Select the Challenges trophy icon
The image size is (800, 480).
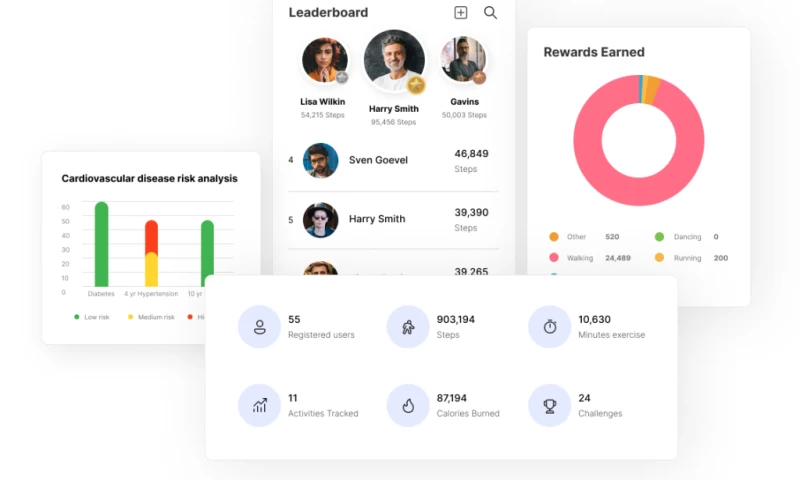tap(549, 405)
